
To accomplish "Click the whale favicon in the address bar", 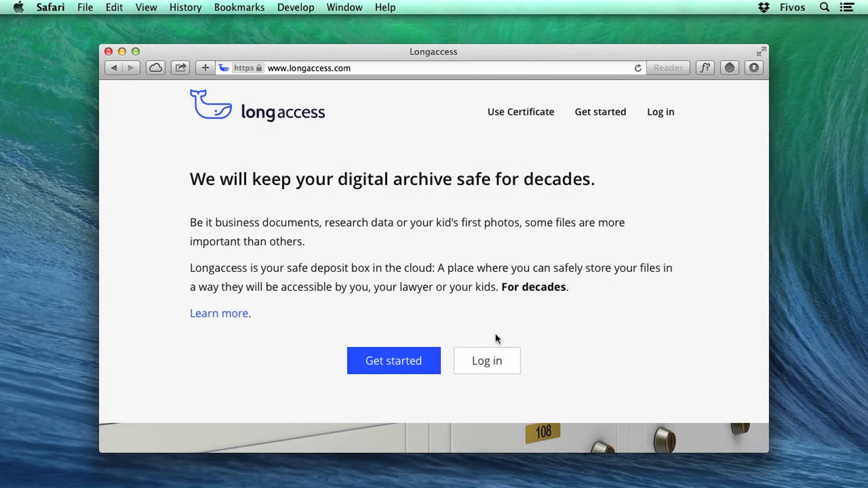I will click(224, 68).
